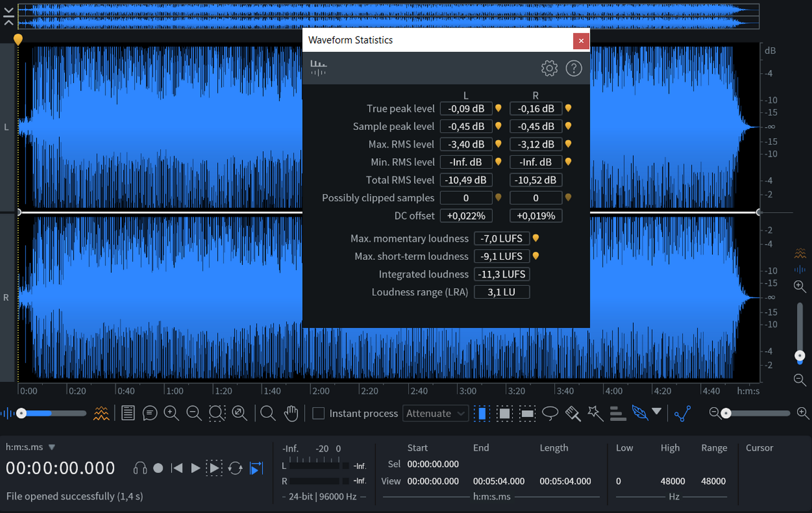This screenshot has height=513, width=812.
Task: Select the Harmonic selection tool
Action: click(618, 413)
